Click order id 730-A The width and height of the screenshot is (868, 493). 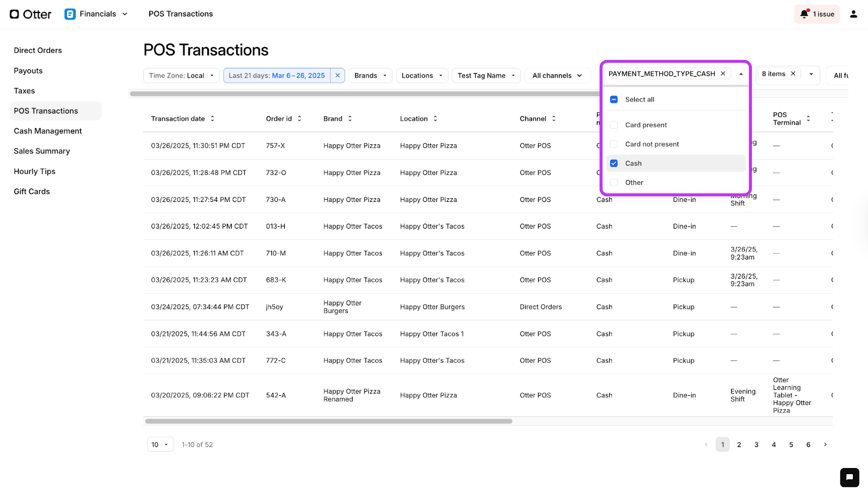pos(276,200)
